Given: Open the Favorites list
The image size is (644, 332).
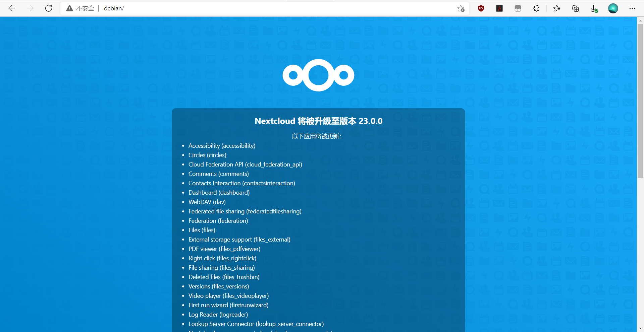Looking at the screenshot, I should [x=557, y=8].
